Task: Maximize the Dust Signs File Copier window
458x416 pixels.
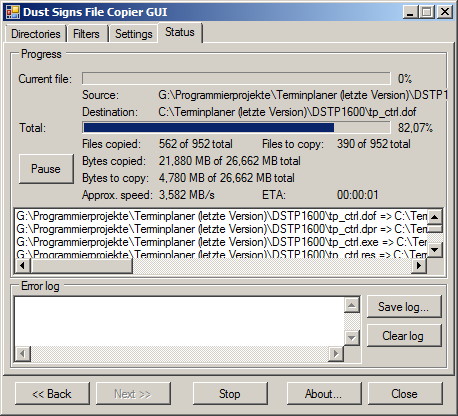Action: click(427, 12)
